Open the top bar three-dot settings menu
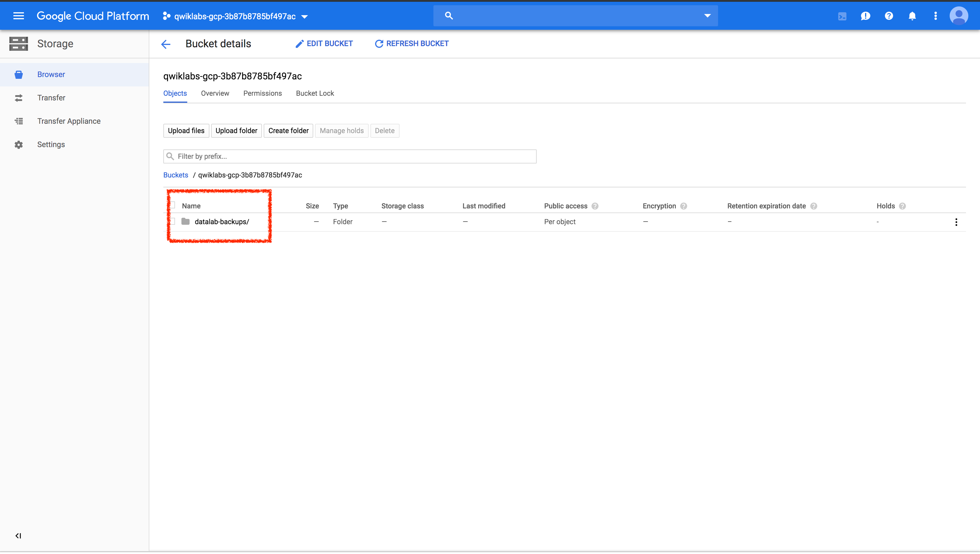The height and width of the screenshot is (554, 980). 935,16
